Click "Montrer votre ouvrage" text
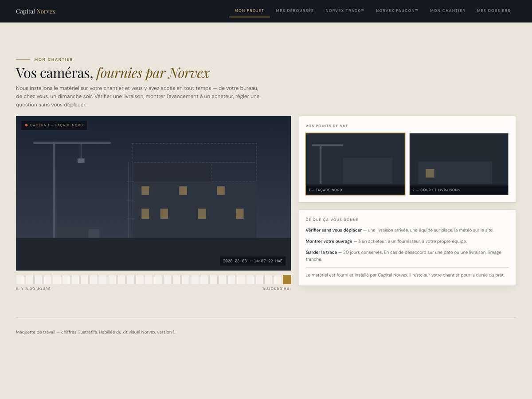The height and width of the screenshot is (399, 532). coord(329,241)
